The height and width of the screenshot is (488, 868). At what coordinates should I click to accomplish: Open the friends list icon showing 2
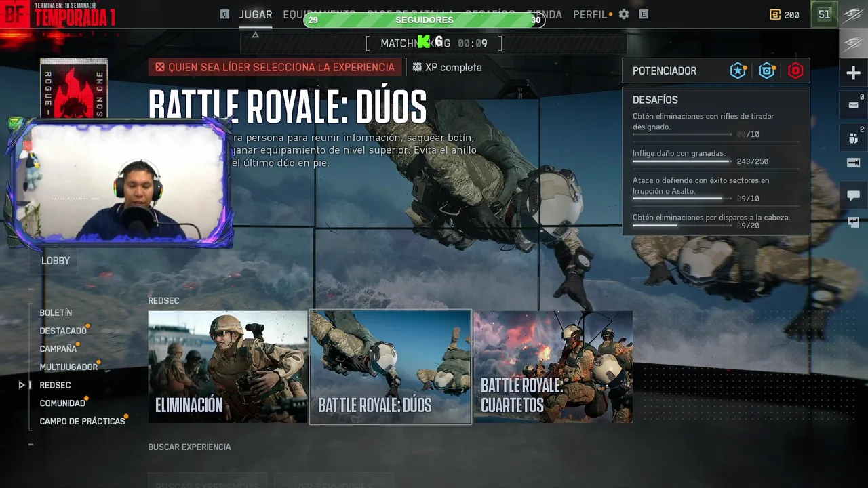pyautogui.click(x=853, y=138)
